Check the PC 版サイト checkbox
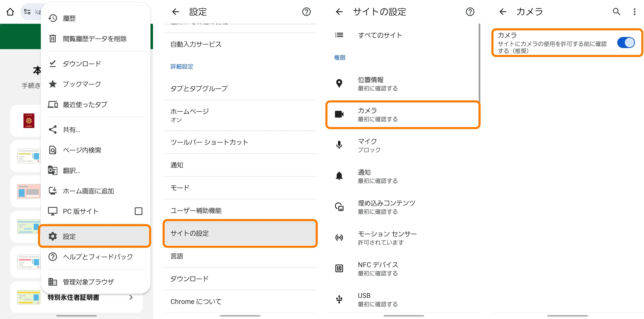The image size is (644, 319). coord(138,211)
